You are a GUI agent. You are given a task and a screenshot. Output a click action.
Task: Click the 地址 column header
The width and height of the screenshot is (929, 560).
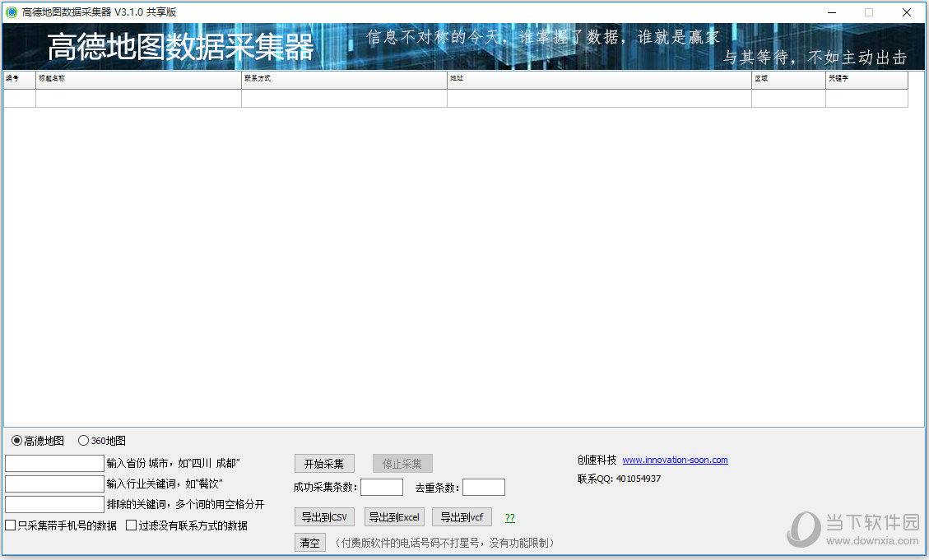coord(599,80)
